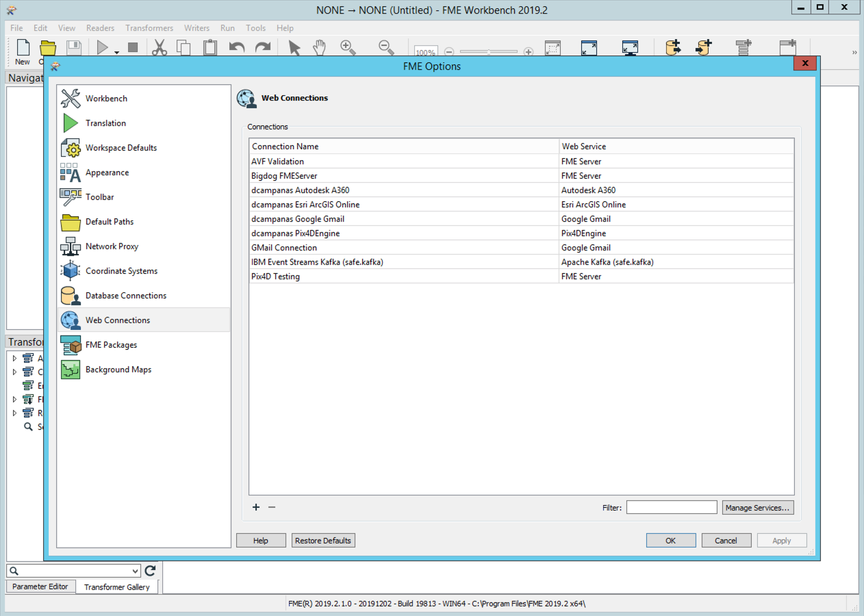
Task: Select dcampanas Autodesk A360 connection
Action: [522, 190]
